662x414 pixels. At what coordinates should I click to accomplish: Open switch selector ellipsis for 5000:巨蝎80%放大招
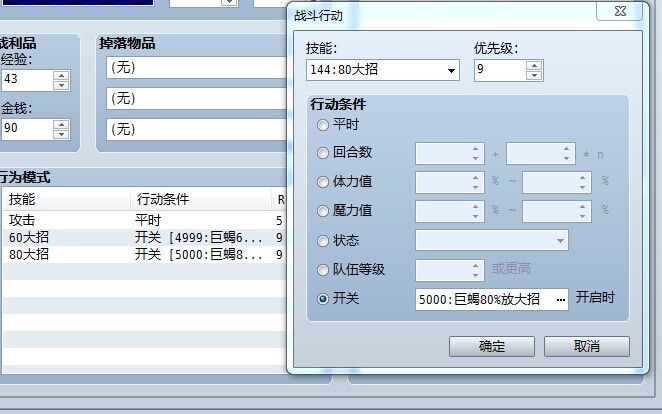pyautogui.click(x=560, y=300)
